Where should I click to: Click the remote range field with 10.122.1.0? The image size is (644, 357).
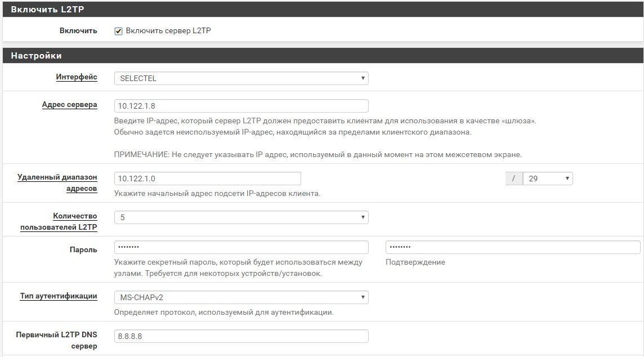point(207,179)
